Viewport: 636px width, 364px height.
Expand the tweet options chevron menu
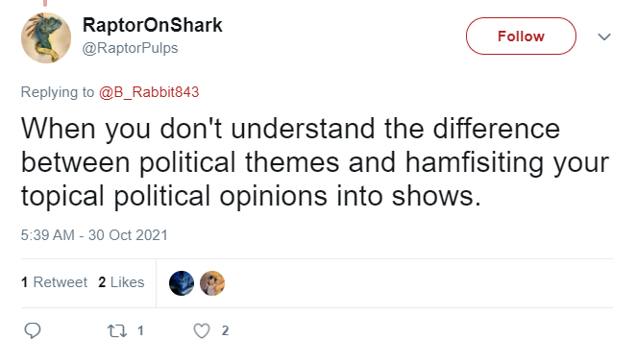[x=604, y=36]
